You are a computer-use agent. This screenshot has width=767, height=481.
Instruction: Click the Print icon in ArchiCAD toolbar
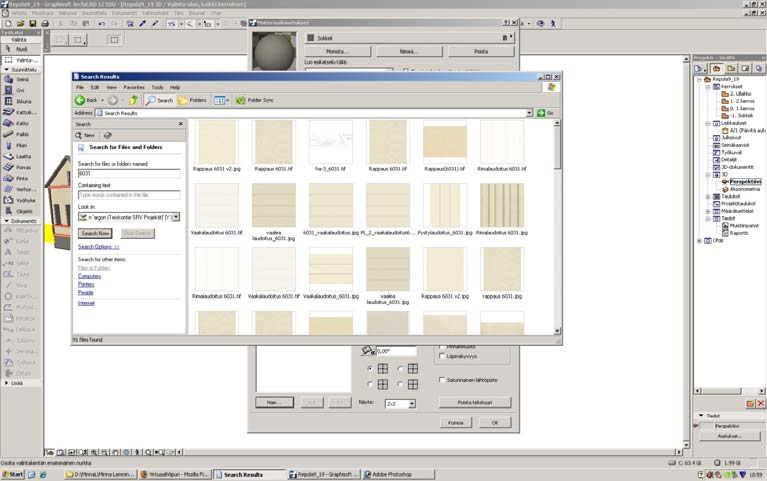(45, 23)
